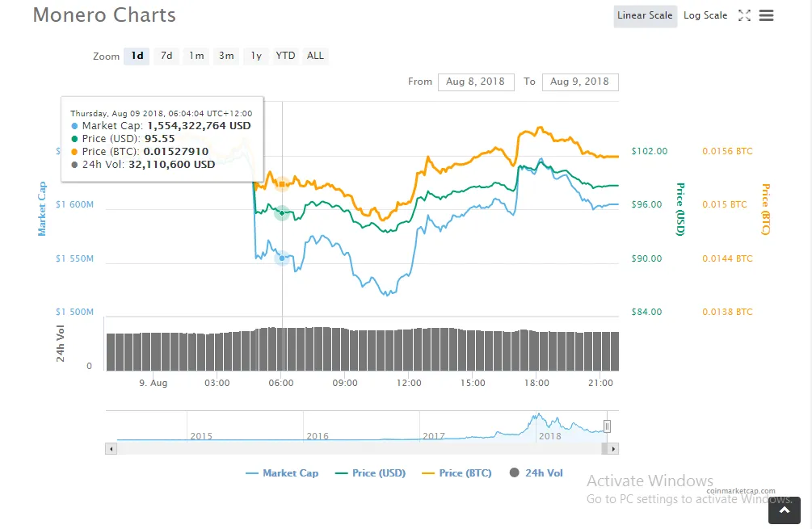Click the tooltip 24h Vol value

pos(171,165)
